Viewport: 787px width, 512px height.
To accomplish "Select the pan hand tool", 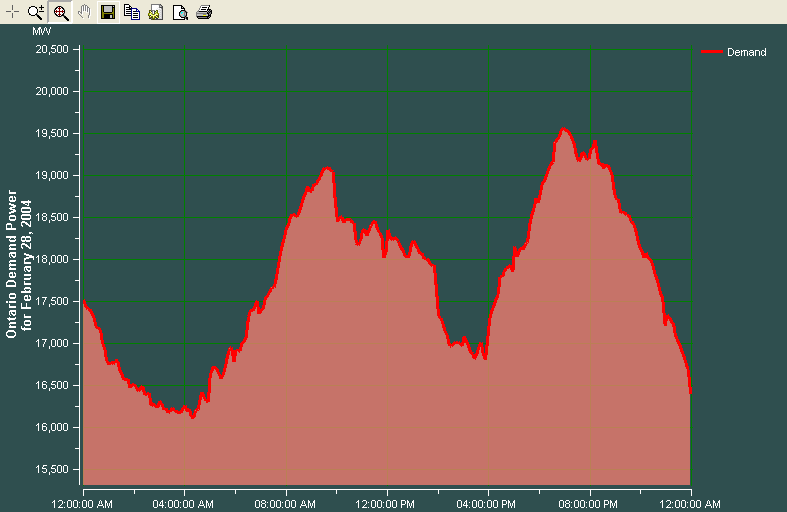I will click(x=84, y=12).
